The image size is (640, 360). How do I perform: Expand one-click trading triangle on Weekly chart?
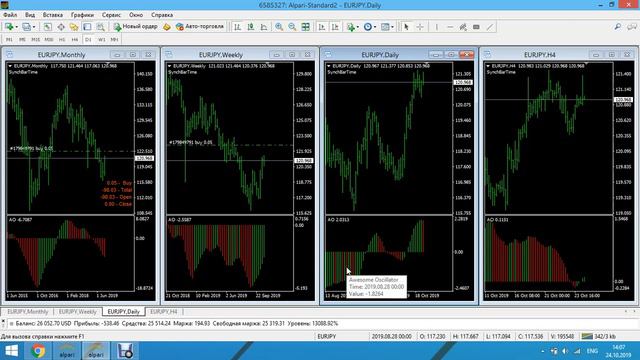click(169, 66)
